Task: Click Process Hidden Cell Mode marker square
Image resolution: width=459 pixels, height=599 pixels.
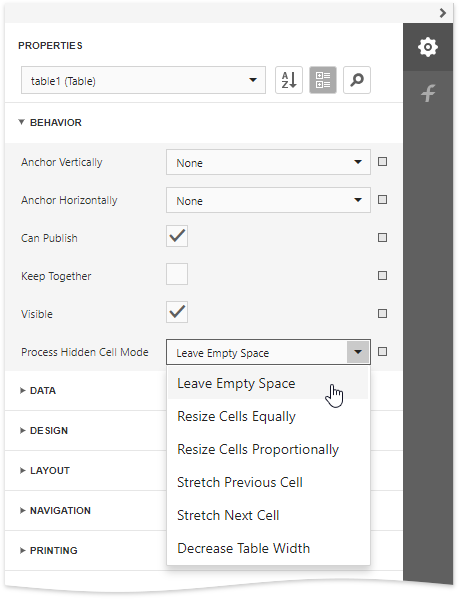Action: pyautogui.click(x=382, y=351)
